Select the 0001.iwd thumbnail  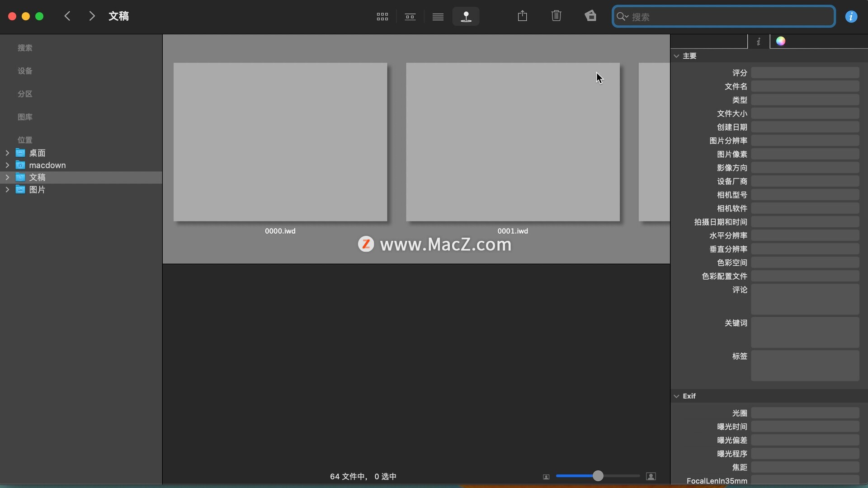click(x=513, y=142)
